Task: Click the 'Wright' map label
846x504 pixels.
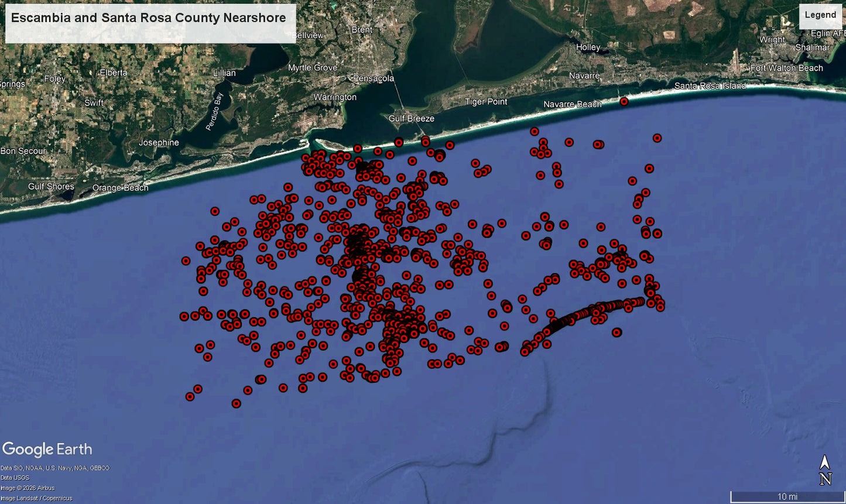Action: (x=772, y=40)
